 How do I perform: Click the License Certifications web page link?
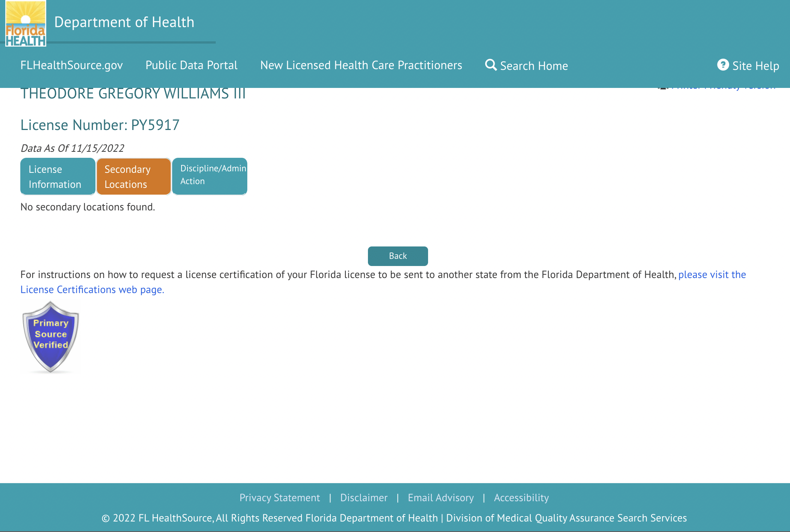(92, 289)
